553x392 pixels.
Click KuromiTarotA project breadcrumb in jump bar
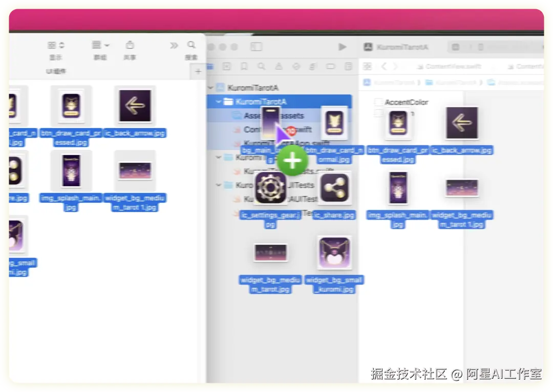point(389,82)
